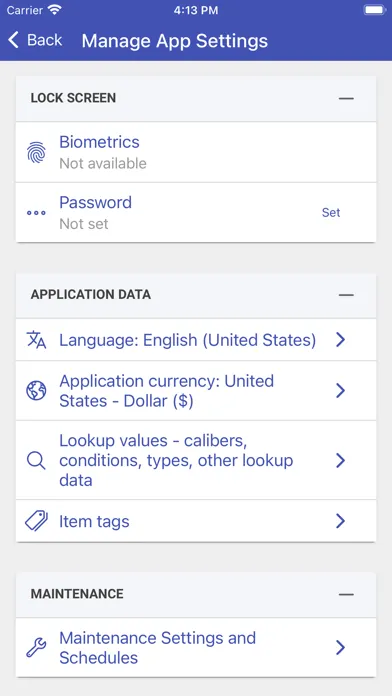Tap the magnifier Lookup values icon
The height and width of the screenshot is (696, 392).
(x=36, y=460)
